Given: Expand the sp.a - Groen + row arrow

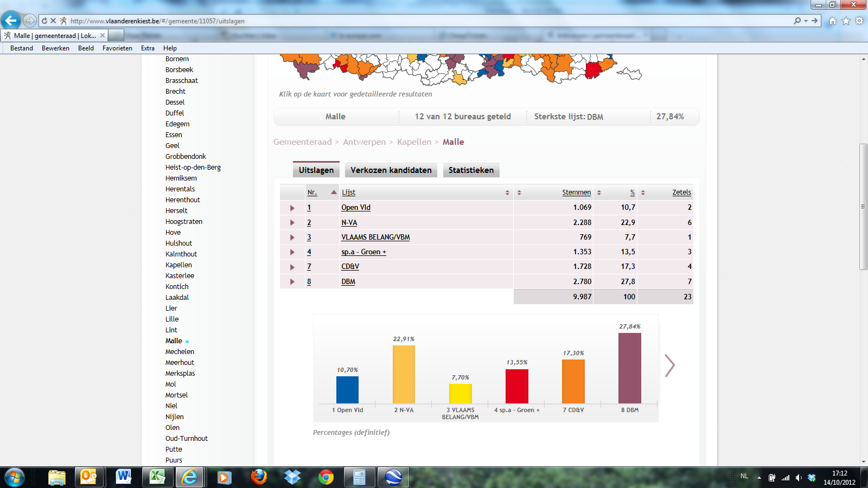Looking at the screenshot, I should [292, 252].
